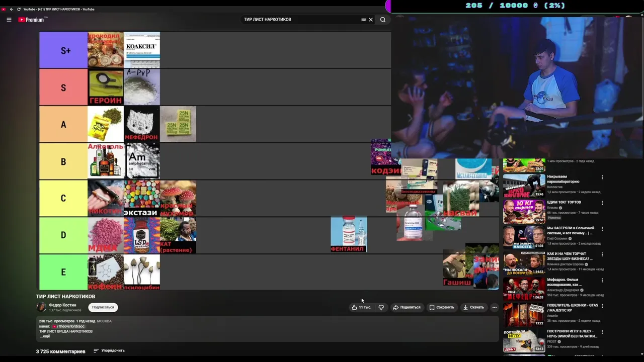Open the Упорядочить comment sort menu
This screenshot has width=644, height=362.
[109, 350]
